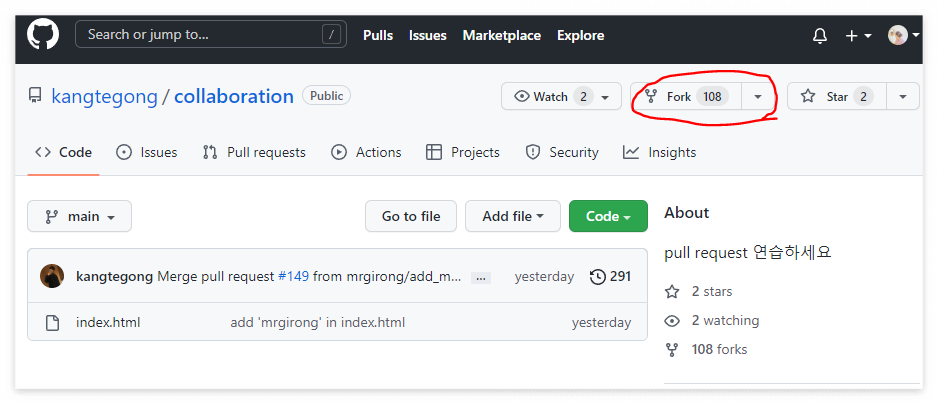This screenshot has height=404, width=938.
Task: Switch to the Pull requests tab
Action: point(254,153)
